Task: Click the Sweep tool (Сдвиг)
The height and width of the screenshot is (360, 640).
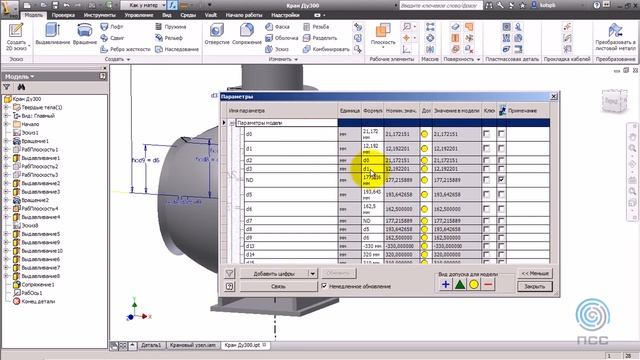Action: (112, 38)
